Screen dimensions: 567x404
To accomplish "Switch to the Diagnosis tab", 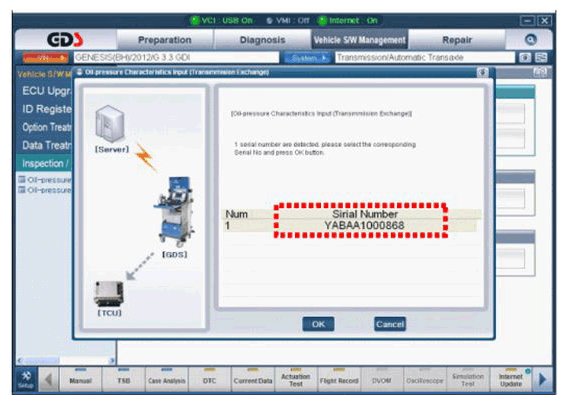I will pyautogui.click(x=262, y=40).
